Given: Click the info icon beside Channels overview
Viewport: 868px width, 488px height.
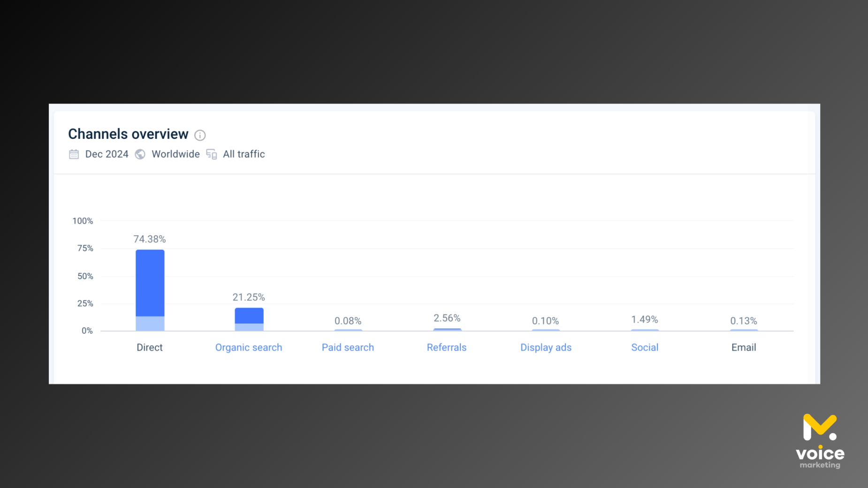Looking at the screenshot, I should 200,135.
